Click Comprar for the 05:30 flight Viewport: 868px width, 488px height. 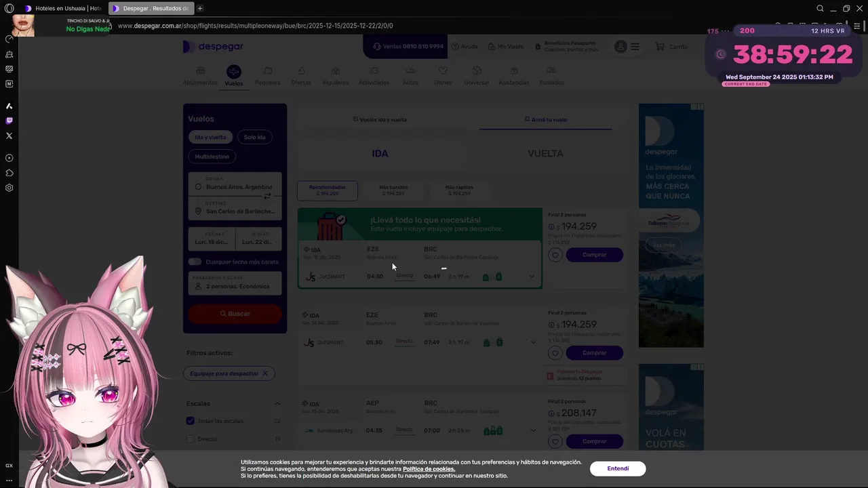[x=594, y=353]
